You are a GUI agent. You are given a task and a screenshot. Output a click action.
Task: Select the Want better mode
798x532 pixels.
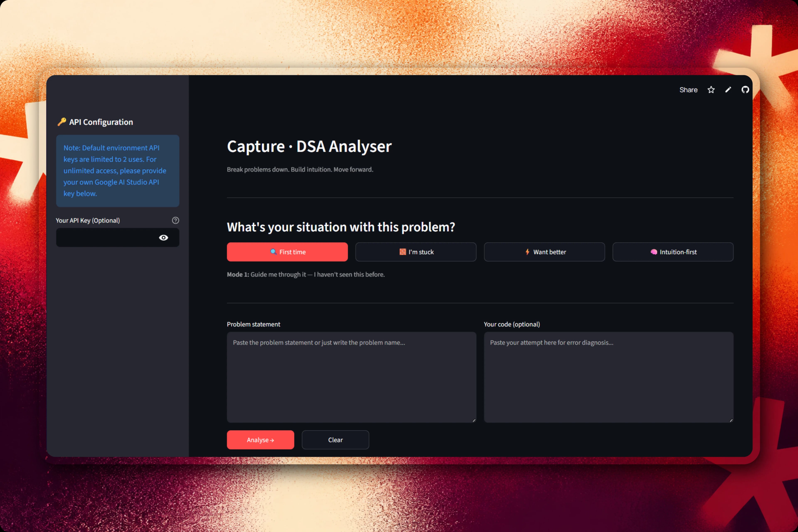(x=544, y=252)
